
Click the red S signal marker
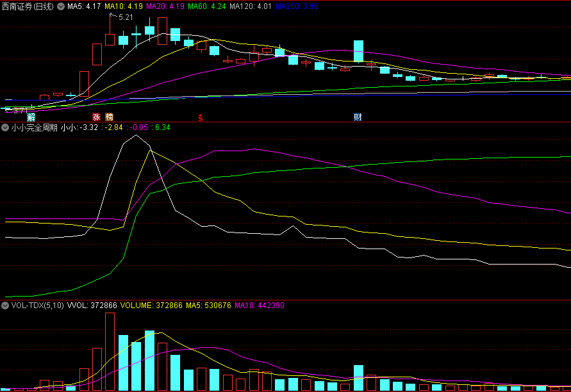click(x=201, y=117)
